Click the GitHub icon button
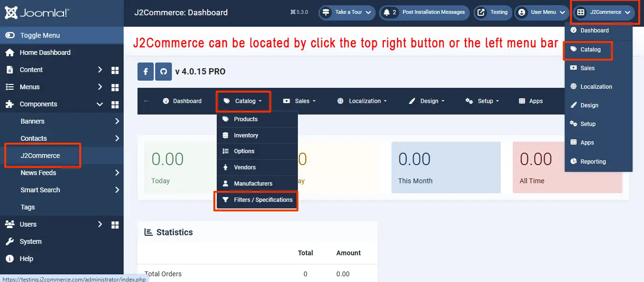This screenshot has width=644, height=282. point(164,72)
